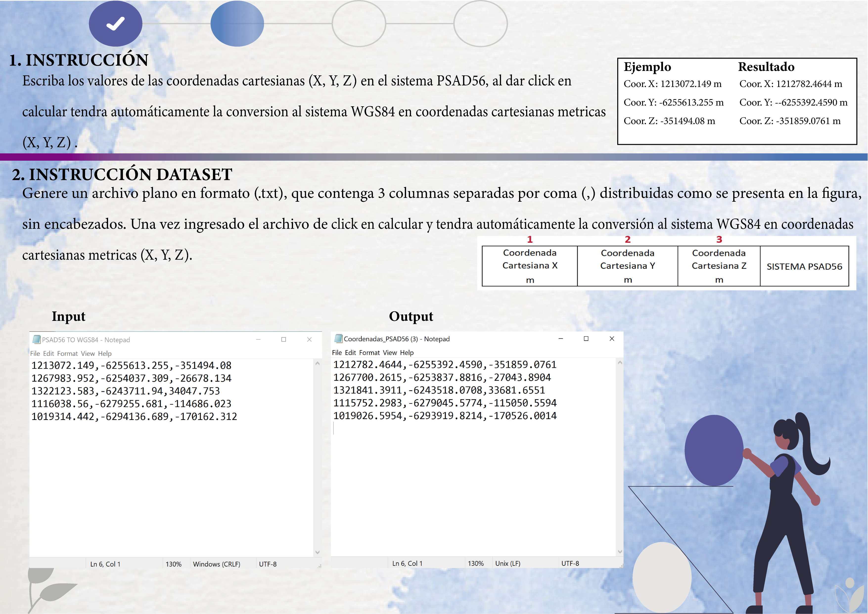The height and width of the screenshot is (614, 868).
Task: Open File menu in PSAD56 TO WGS84 Notepad
Action: (x=35, y=353)
